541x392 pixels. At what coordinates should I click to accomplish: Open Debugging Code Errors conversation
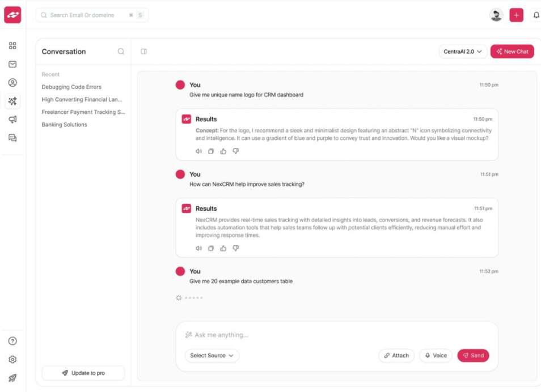coord(71,87)
